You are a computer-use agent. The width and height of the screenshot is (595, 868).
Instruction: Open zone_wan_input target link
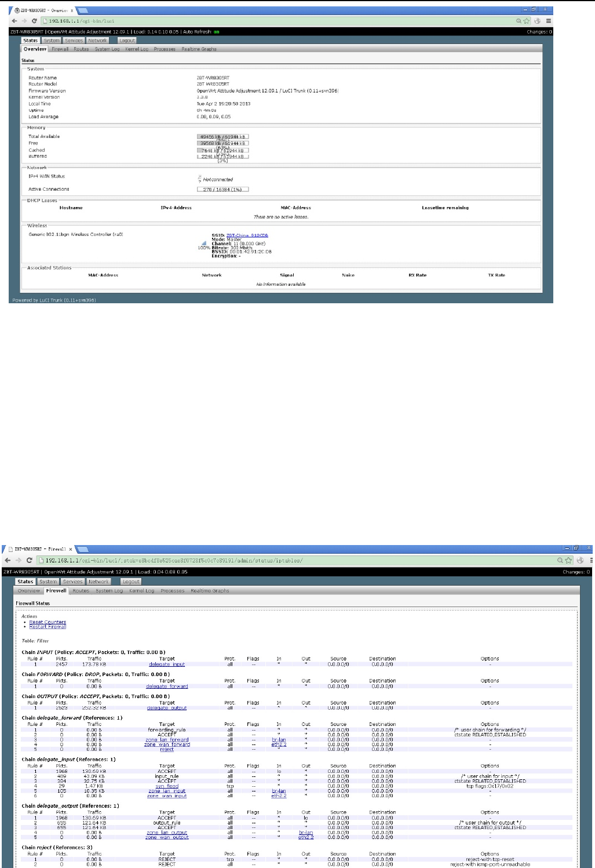167,796
